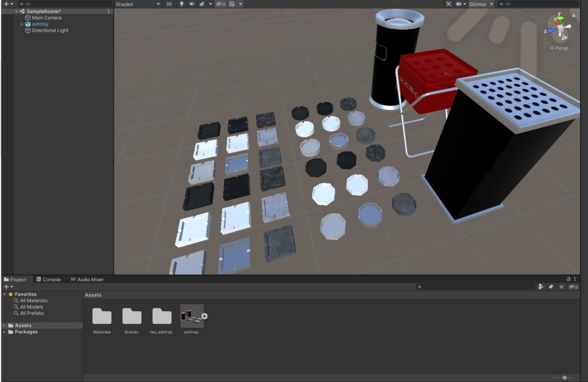Click the Persp label on the scene gizmo
The width and height of the screenshot is (588, 382).
click(559, 48)
